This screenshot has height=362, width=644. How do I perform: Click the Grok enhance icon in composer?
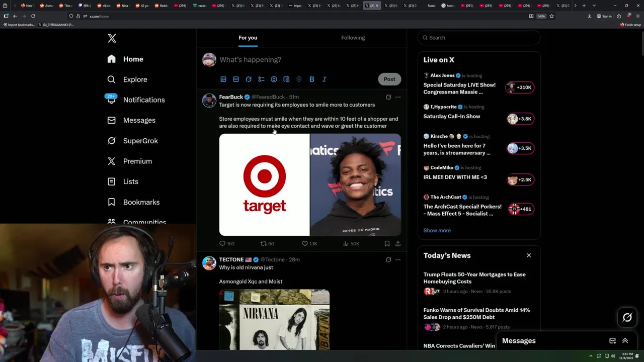[249, 79]
